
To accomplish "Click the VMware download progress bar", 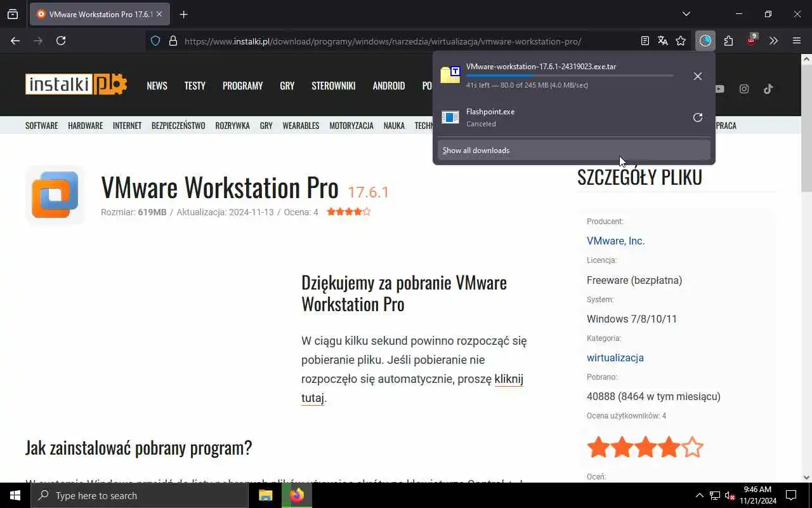I will click(569, 76).
